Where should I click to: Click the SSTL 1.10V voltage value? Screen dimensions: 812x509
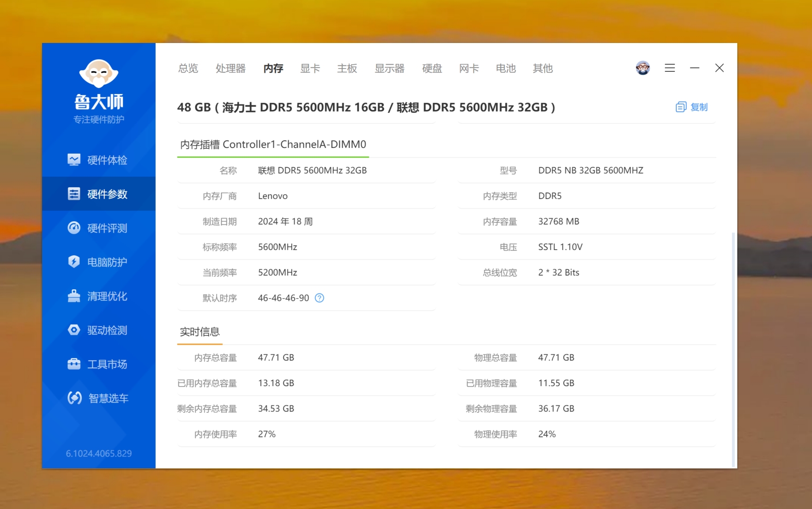tap(560, 247)
